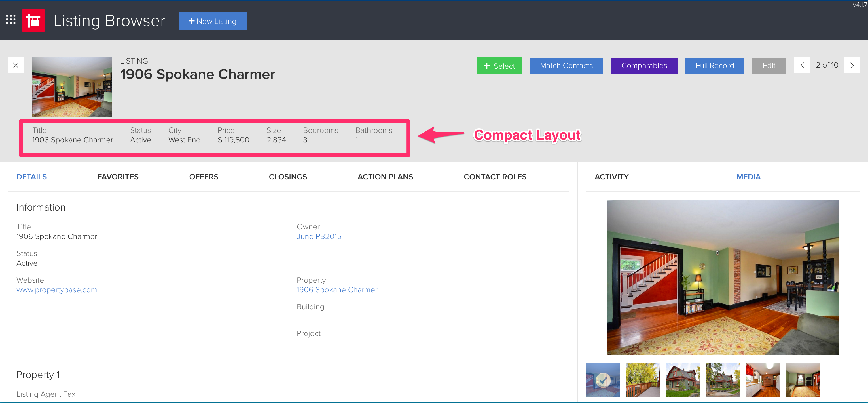Screen dimensions: 868x403
Task: Click the plus icon inside New Listing button
Action: tap(192, 21)
